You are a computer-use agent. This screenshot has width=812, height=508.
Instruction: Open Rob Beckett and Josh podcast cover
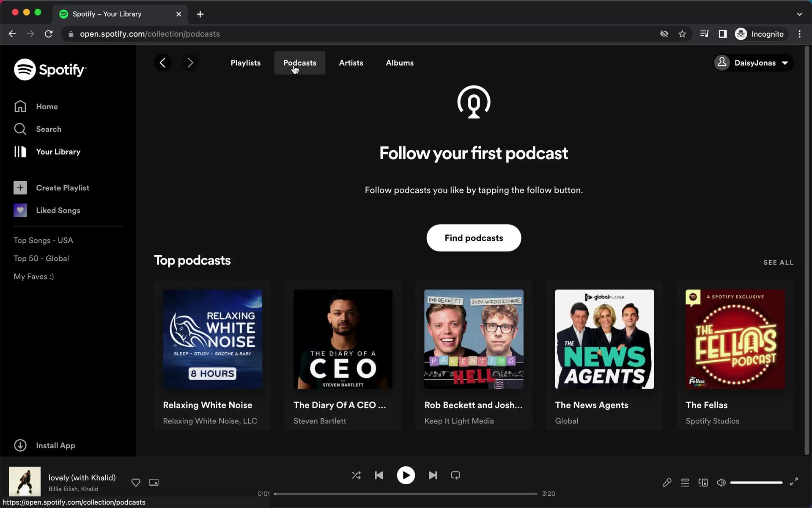[x=474, y=339]
